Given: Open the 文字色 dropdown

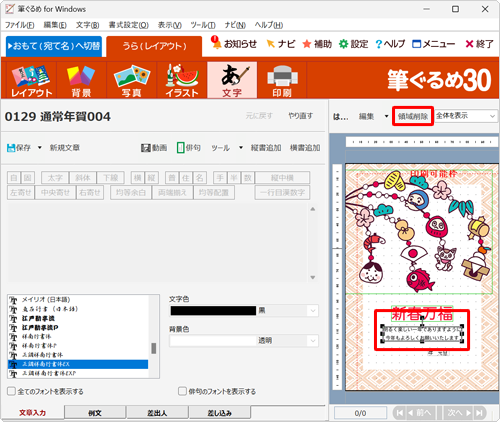Looking at the screenshot, I should click(313, 311).
